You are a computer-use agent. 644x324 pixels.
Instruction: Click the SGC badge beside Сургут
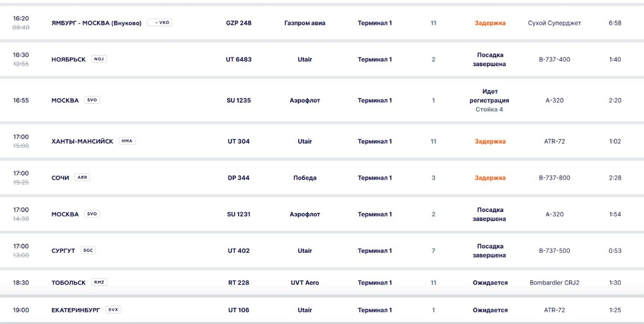88,250
